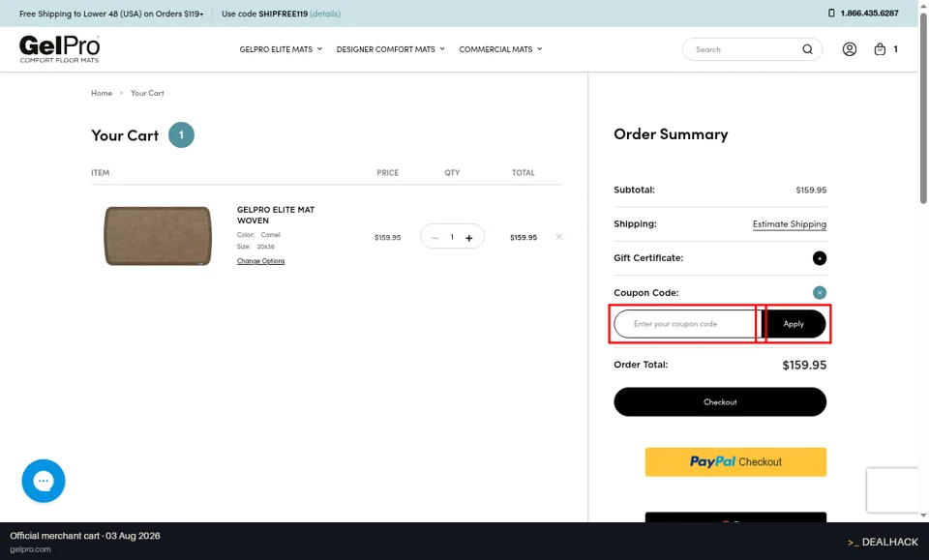This screenshot has height=560, width=929.
Task: Open Estimate Shipping link
Action: point(790,224)
